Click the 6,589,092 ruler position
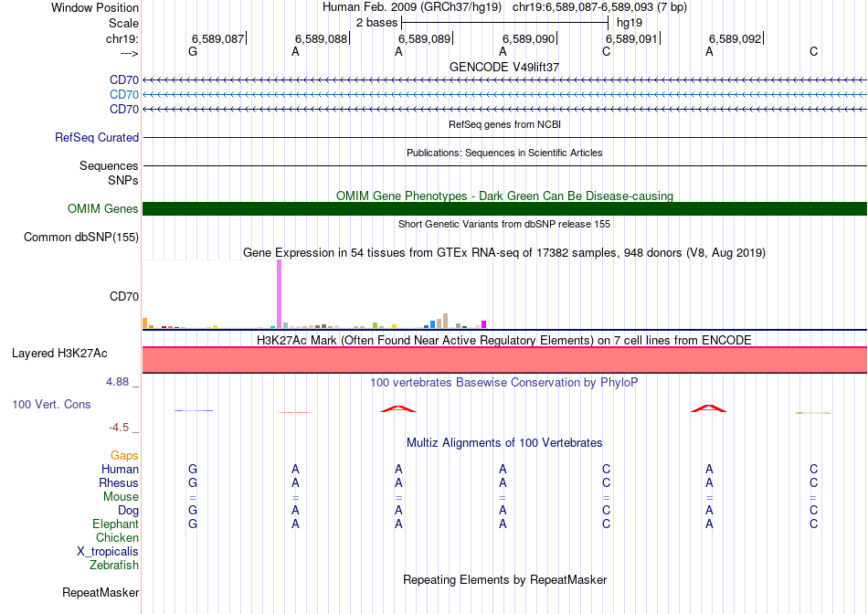Image resolution: width=868 pixels, height=614 pixels. coord(736,38)
